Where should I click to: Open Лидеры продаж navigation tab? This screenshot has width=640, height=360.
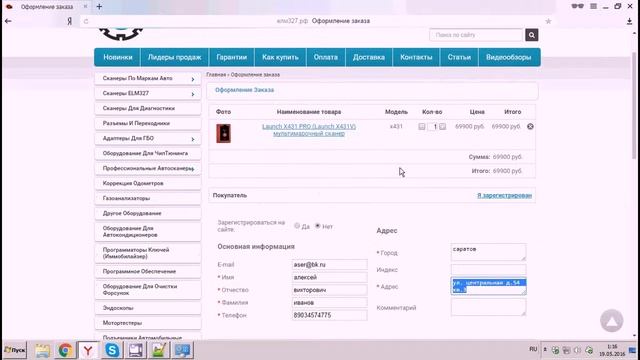tap(174, 57)
